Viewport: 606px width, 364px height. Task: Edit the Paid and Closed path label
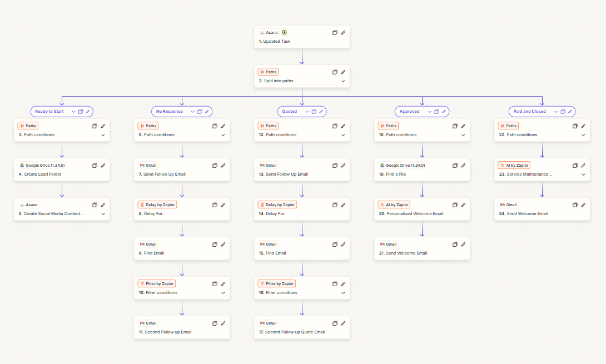pyautogui.click(x=570, y=112)
